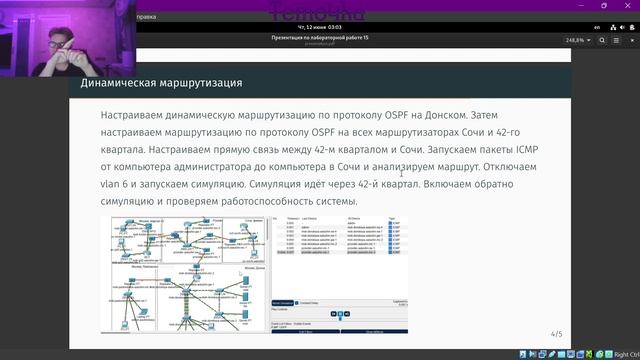This screenshot has width=640, height=360.
Task: Click the word OSPF in first paragraph line
Action: pyautogui.click(x=396, y=115)
